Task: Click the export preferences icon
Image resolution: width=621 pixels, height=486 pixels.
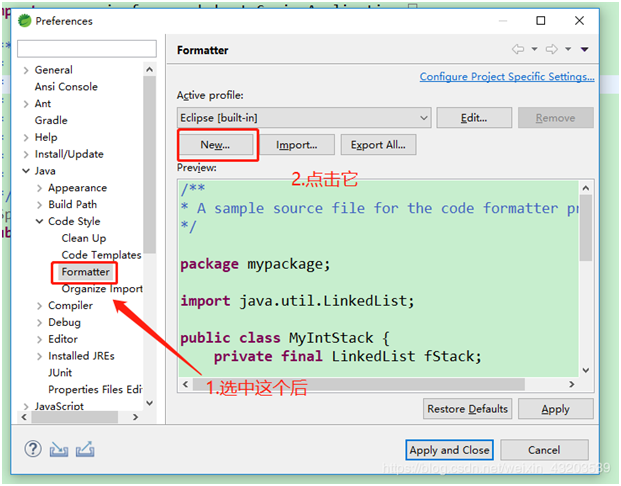Action: (85, 449)
